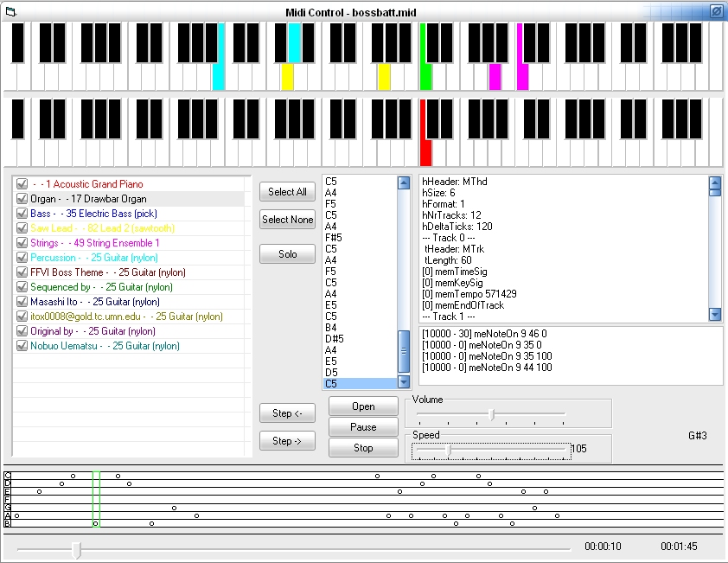The height and width of the screenshot is (563, 728).
Task: Click the note list scrollbar thumb
Action: (x=404, y=351)
